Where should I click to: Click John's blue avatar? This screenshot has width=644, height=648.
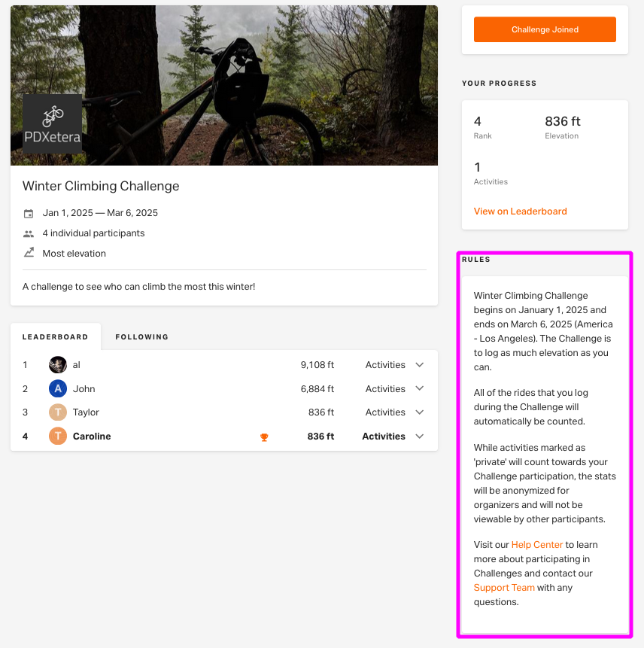(58, 389)
